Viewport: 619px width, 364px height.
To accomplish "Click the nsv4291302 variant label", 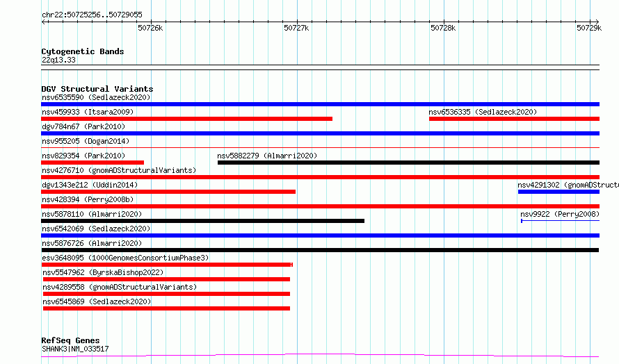I will [568, 185].
